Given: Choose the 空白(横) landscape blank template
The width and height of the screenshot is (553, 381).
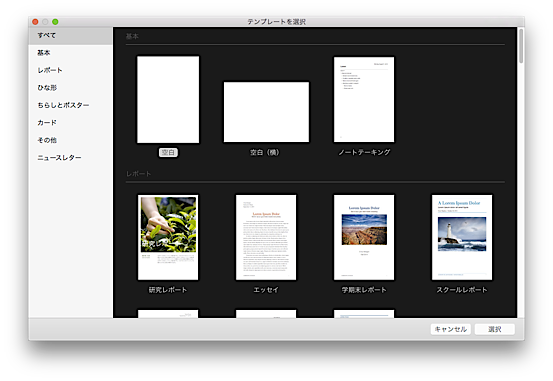Looking at the screenshot, I should click(x=266, y=112).
